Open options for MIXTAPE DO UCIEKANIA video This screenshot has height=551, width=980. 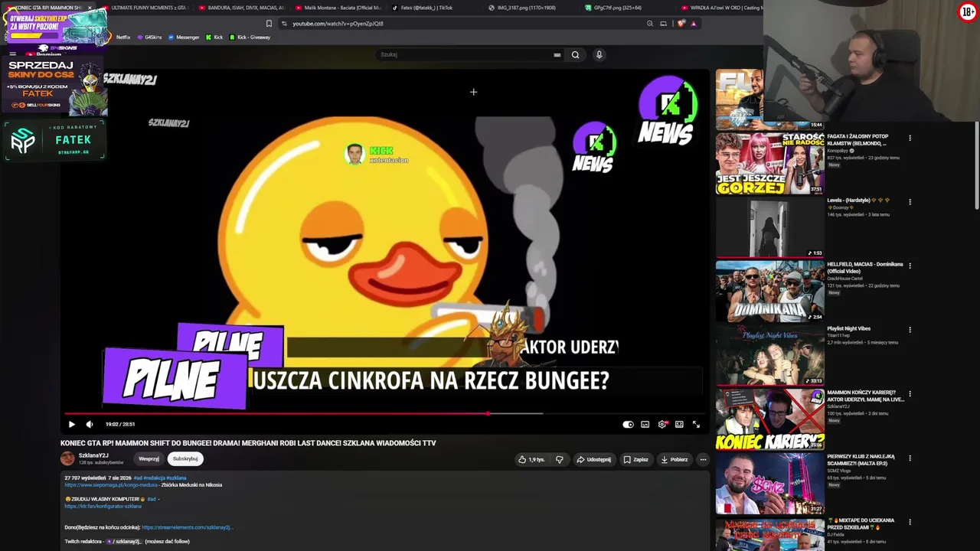click(910, 522)
